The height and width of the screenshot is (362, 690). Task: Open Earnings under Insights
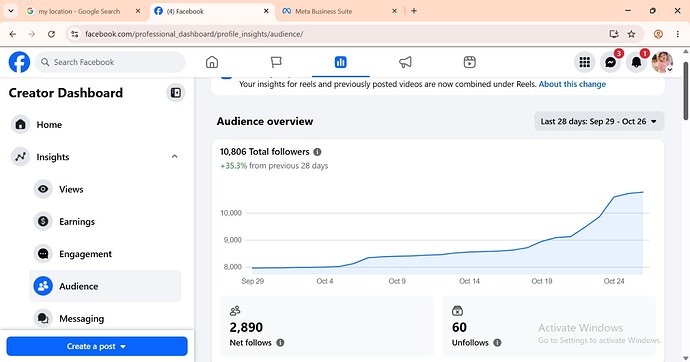(x=106, y=222)
